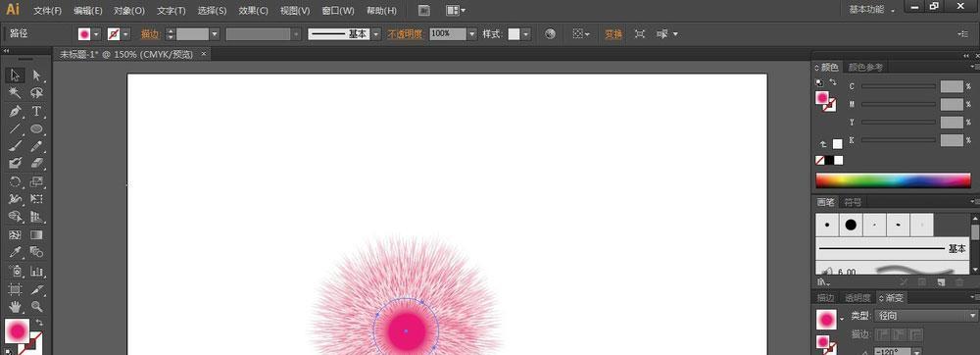Viewport: 980px width, 355px height.
Task: Select the Ellipse tool
Action: [37, 128]
